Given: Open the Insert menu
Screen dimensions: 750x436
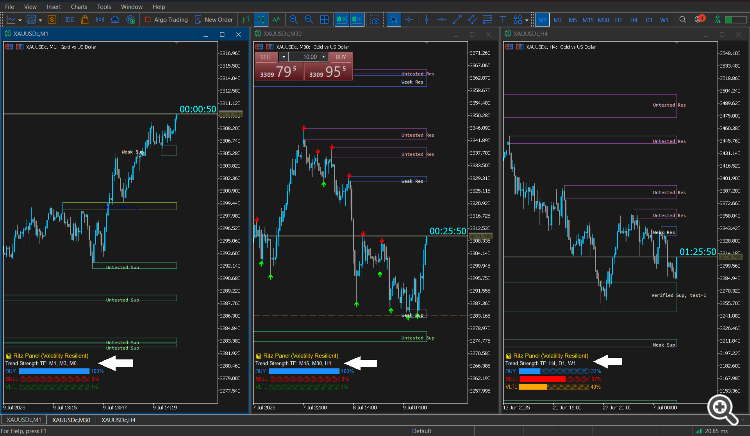Looking at the screenshot, I should [x=54, y=7].
